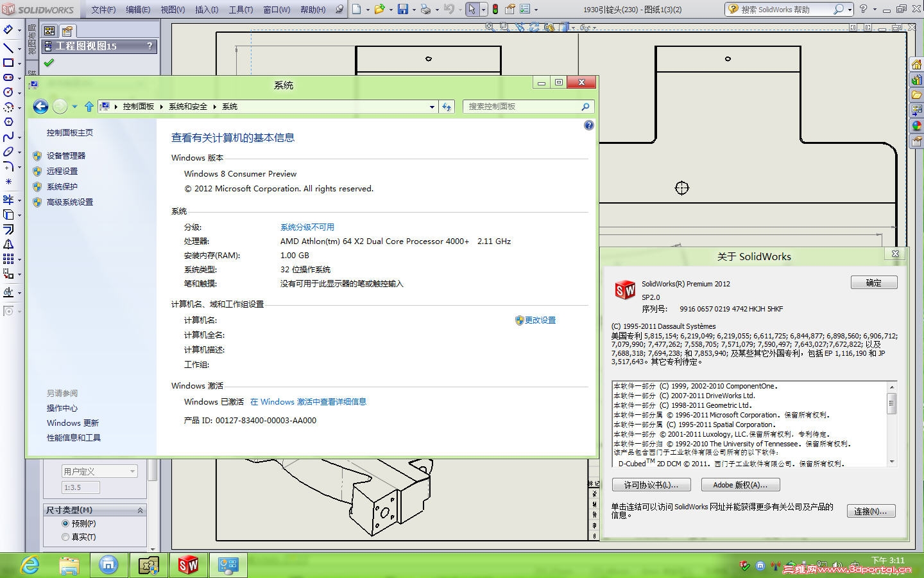The image size is (924, 578).
Task: Click the 连接(N)... button
Action: 871,511
